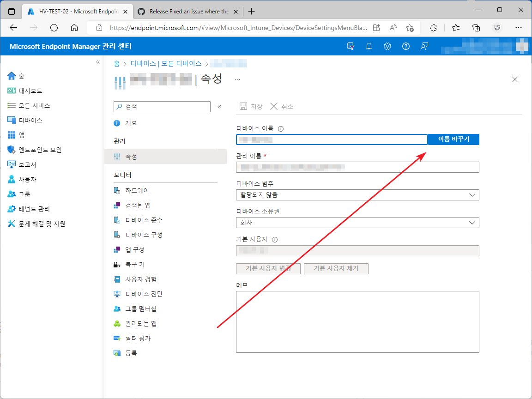532x399 pixels.
Task: Select Device configuration (디바이스 구성) item
Action: point(138,235)
